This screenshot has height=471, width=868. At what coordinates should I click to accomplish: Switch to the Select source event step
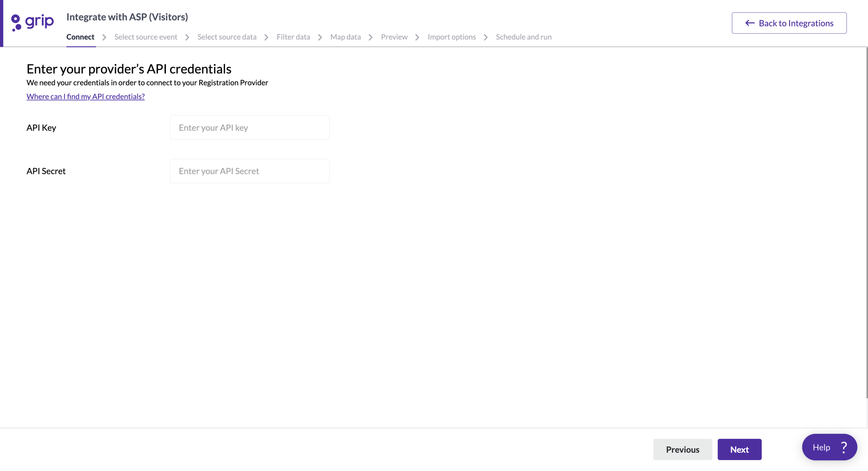pyautogui.click(x=146, y=37)
